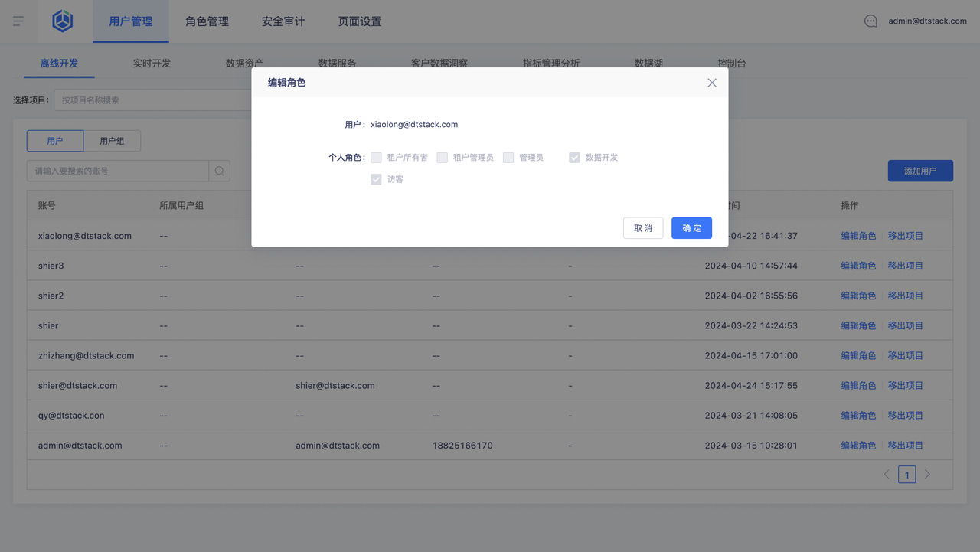Close the 编辑角色 dialog with the X

[x=712, y=83]
